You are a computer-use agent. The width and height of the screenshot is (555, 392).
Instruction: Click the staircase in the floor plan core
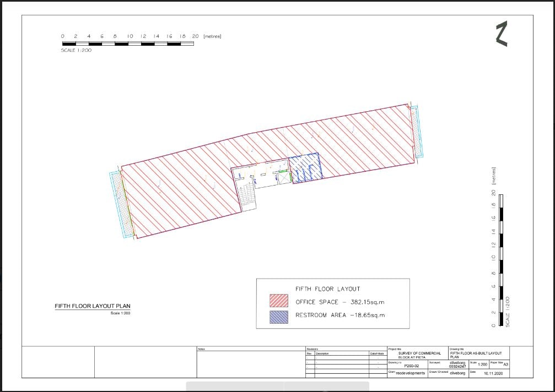pyautogui.click(x=247, y=195)
